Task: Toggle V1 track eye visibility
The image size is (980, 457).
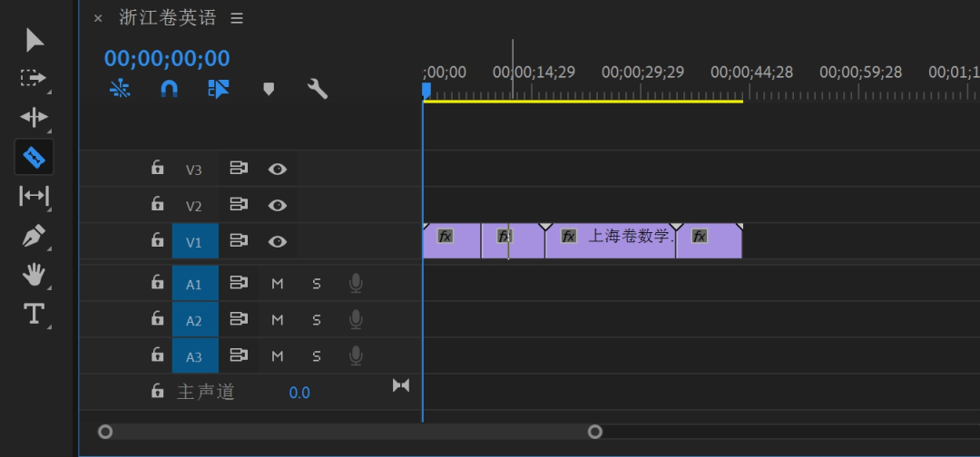Action: (278, 241)
